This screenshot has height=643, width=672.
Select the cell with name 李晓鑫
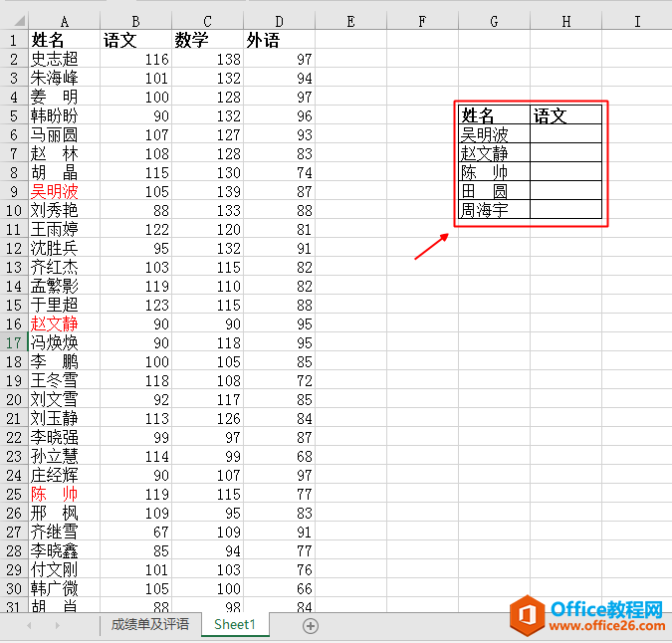65,550
